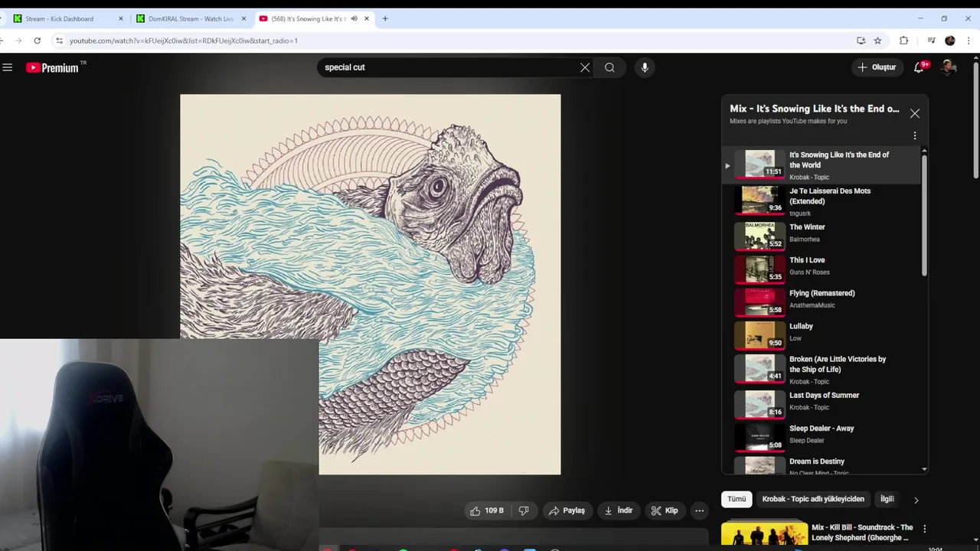The image size is (980, 551).
Task: Open The Winter playlist thumbnail
Action: [759, 236]
